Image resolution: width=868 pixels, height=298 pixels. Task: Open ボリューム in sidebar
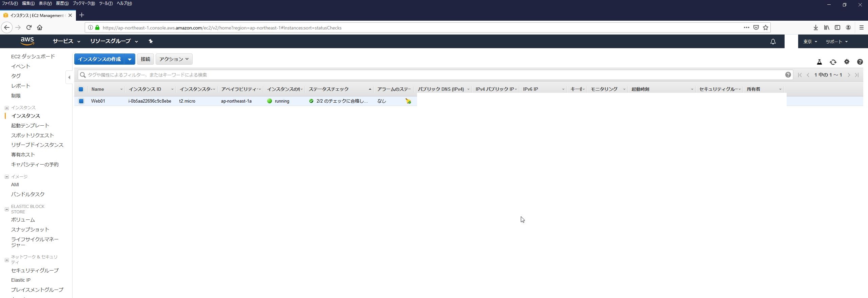tap(23, 220)
